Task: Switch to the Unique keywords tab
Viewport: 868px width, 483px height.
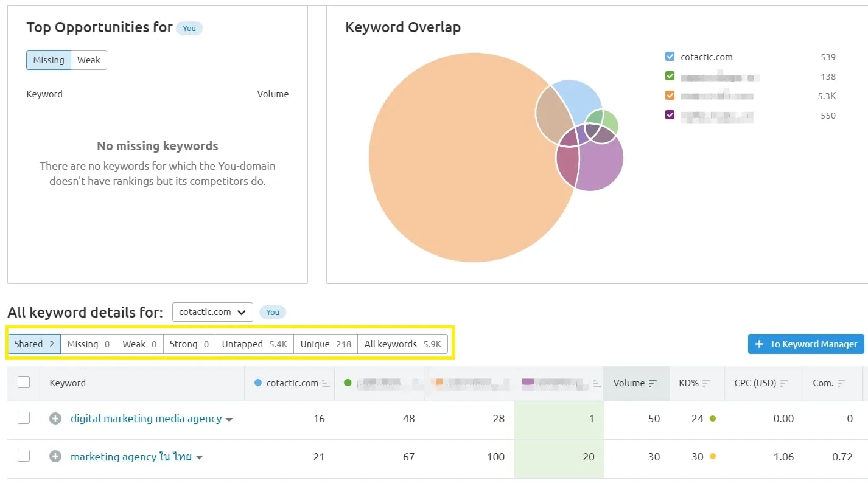Action: [326, 344]
